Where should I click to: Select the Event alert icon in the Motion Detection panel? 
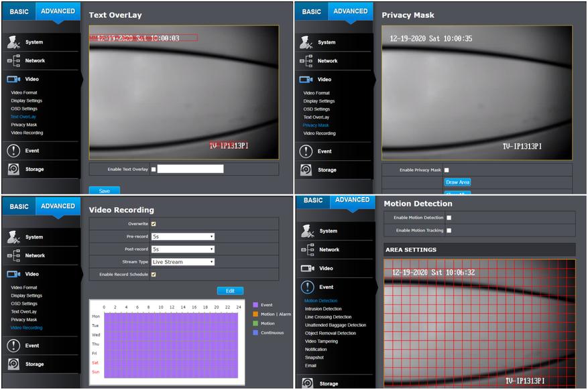pyautogui.click(x=308, y=287)
